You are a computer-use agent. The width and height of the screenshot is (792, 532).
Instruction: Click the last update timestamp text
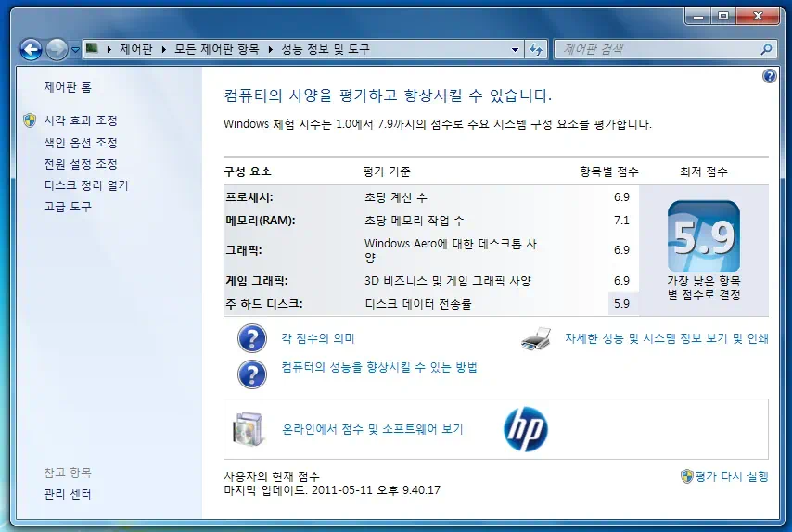tap(332, 490)
